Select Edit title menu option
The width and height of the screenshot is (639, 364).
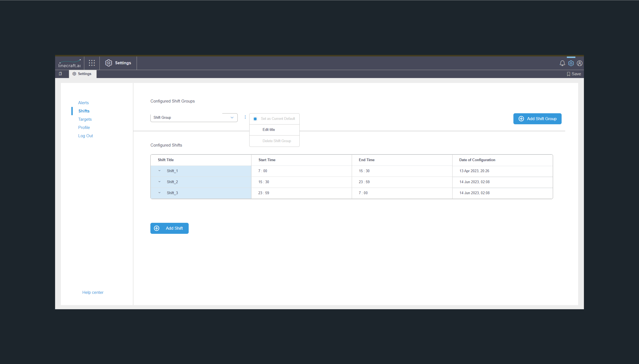tap(274, 130)
